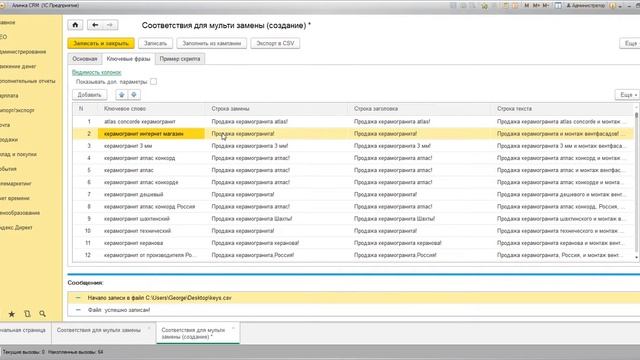Open the calculator icon in title bar

(x=505, y=6)
